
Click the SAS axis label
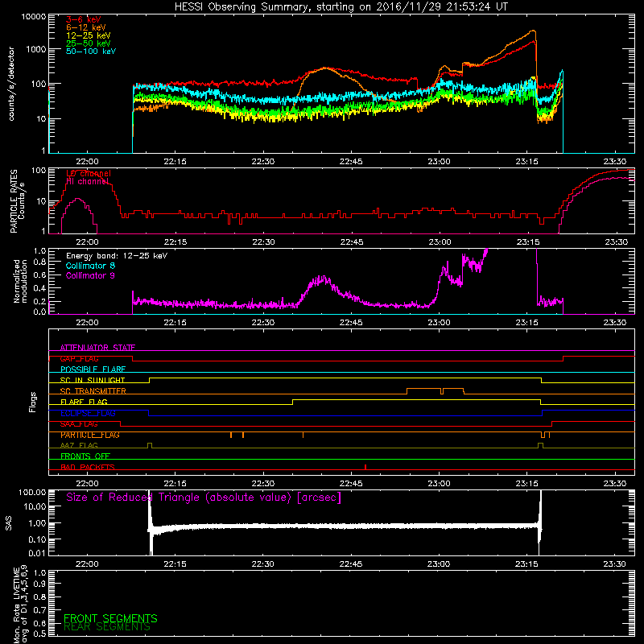pos(9,523)
